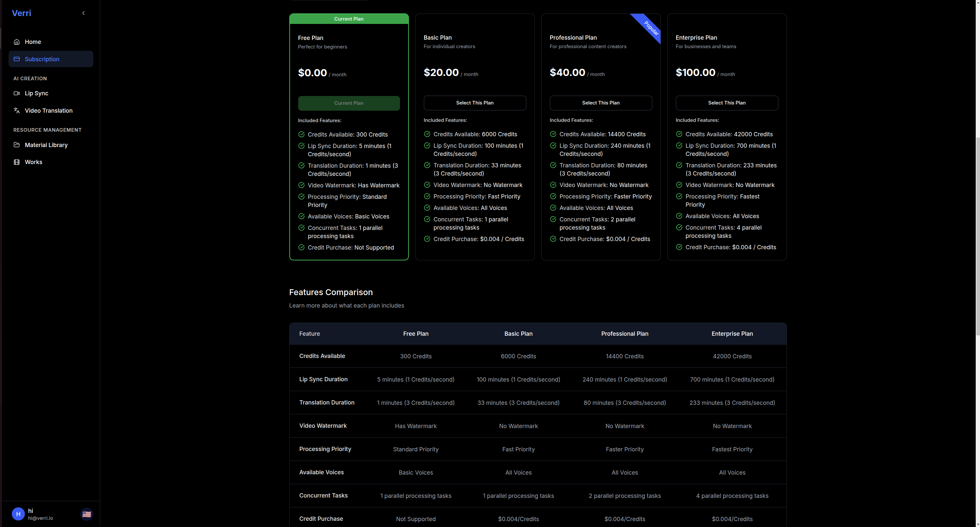Click the Verri logo text
The width and height of the screenshot is (980, 527).
pos(21,13)
